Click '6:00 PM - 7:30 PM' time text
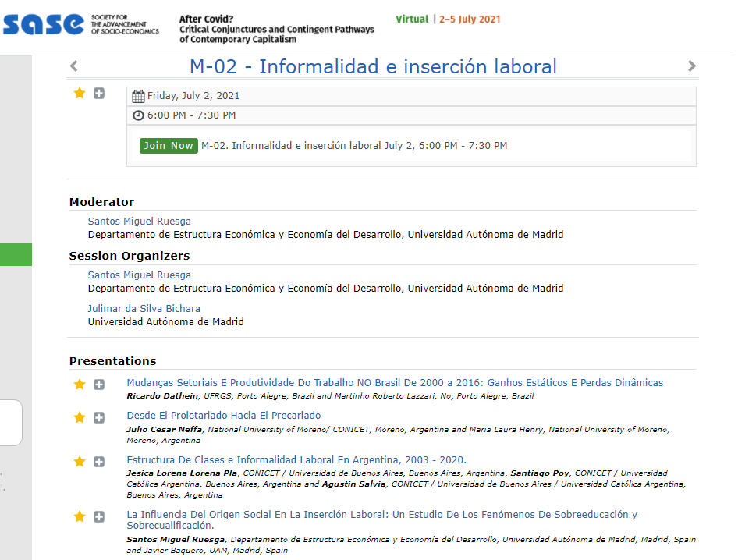This screenshot has height=560, width=738. (x=192, y=115)
